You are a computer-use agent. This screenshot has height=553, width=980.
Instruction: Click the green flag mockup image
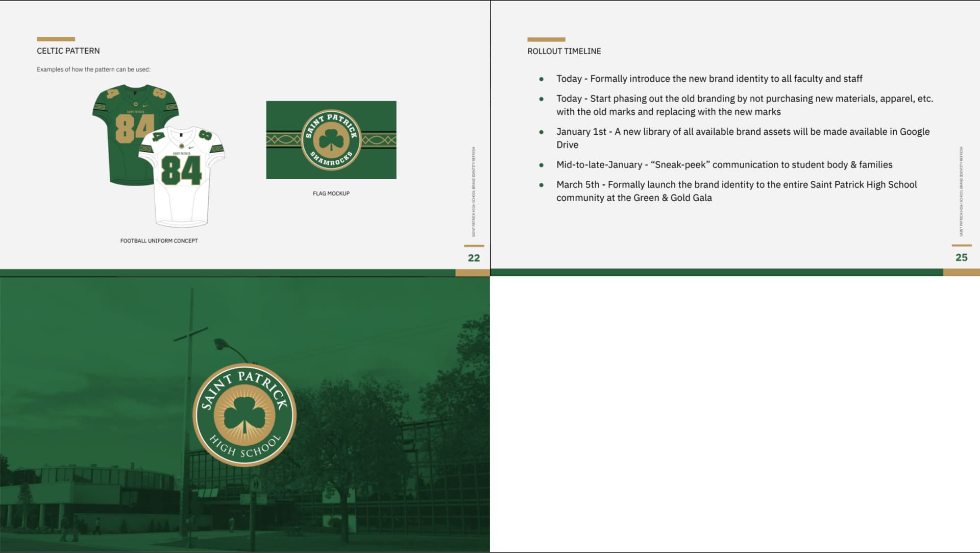coord(331,140)
